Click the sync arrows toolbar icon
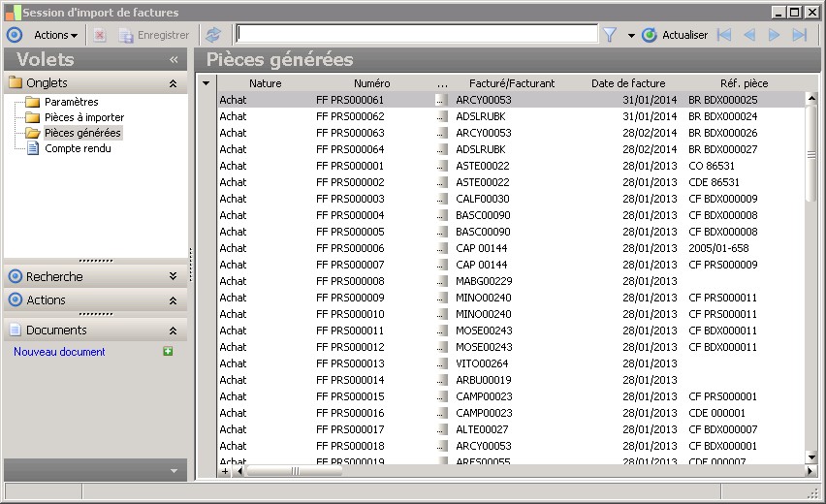826x504 pixels. 213,35
